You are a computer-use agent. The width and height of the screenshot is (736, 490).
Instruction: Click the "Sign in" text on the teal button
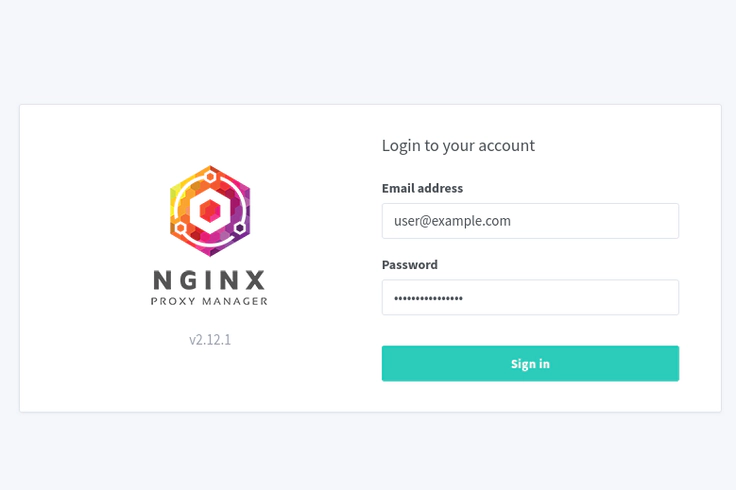point(530,364)
